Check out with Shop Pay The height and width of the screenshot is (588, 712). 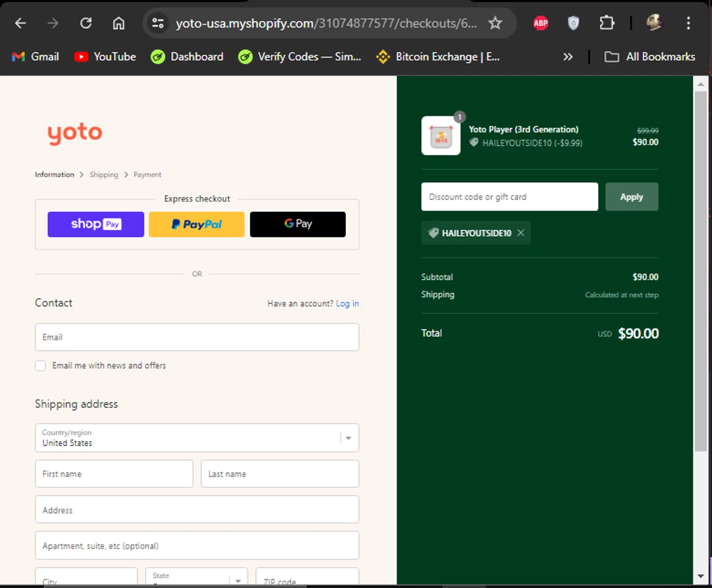coord(96,224)
